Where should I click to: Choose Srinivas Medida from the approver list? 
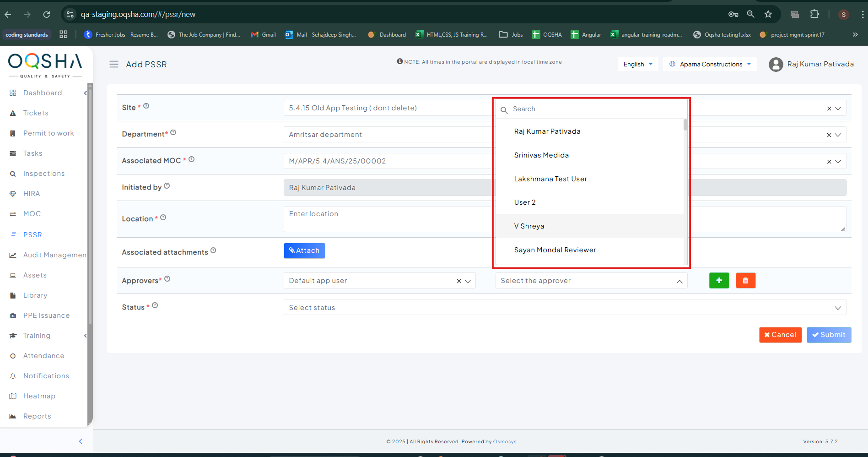(541, 155)
